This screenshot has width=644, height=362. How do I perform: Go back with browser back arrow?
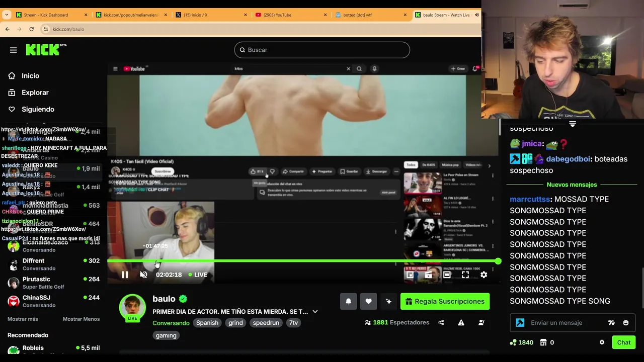point(8,29)
